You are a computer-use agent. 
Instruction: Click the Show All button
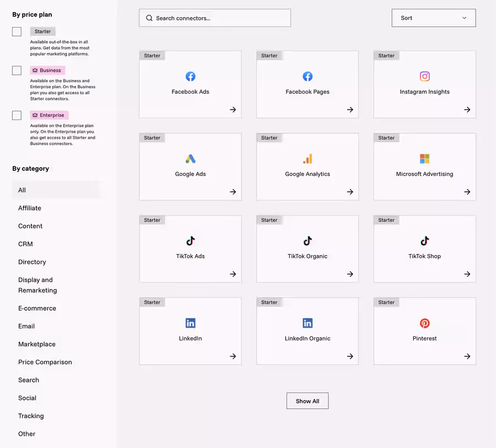click(308, 401)
